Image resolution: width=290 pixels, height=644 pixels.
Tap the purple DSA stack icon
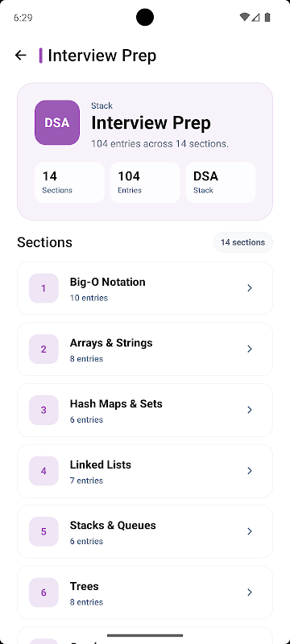click(57, 122)
